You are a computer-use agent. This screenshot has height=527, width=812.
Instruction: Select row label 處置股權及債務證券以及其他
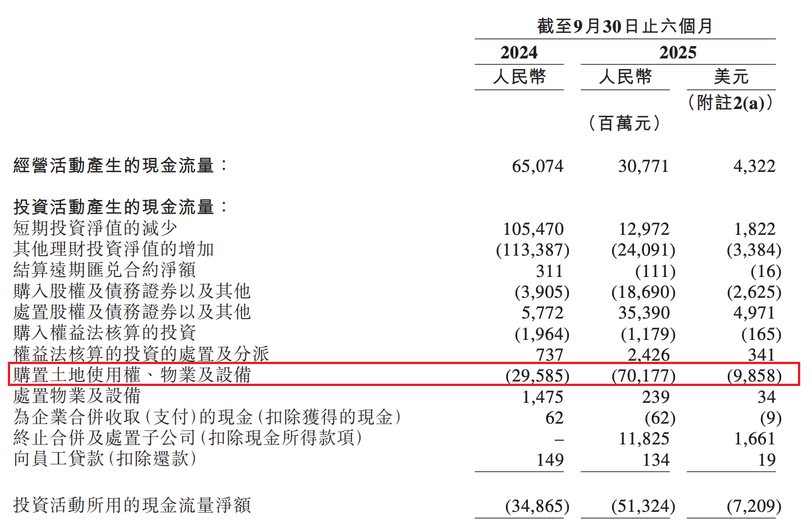(132, 312)
